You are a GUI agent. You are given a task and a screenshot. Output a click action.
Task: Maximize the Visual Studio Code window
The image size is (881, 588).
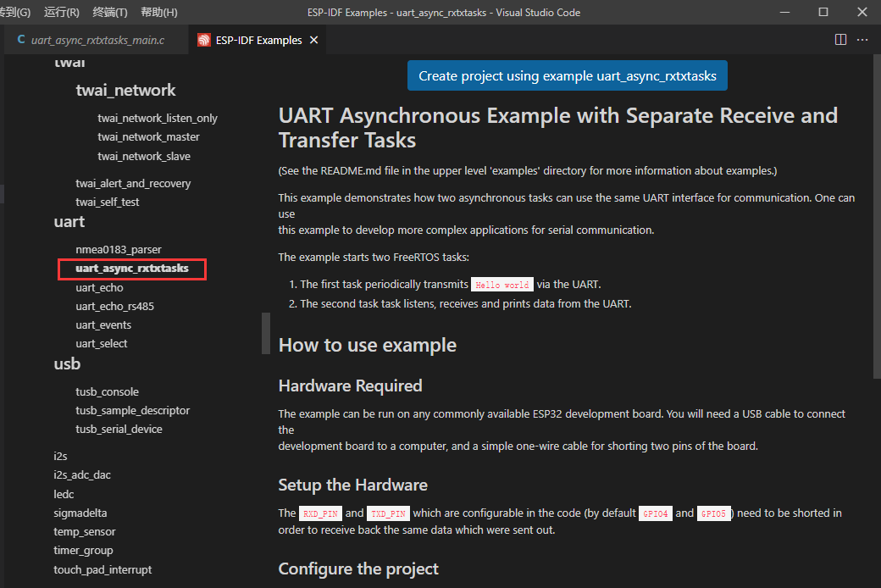(823, 13)
